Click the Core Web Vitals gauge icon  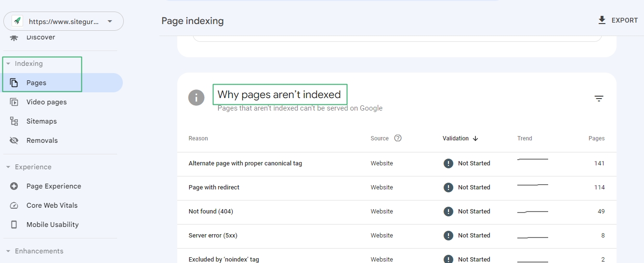pyautogui.click(x=14, y=205)
